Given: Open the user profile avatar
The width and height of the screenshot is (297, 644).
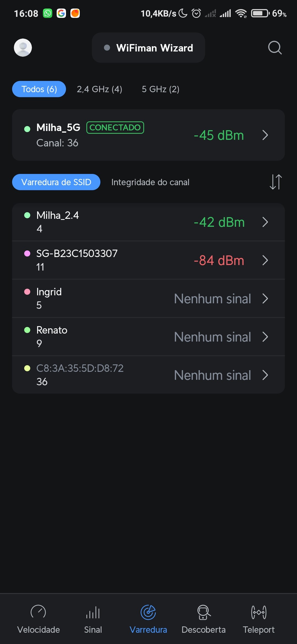Looking at the screenshot, I should (x=23, y=48).
